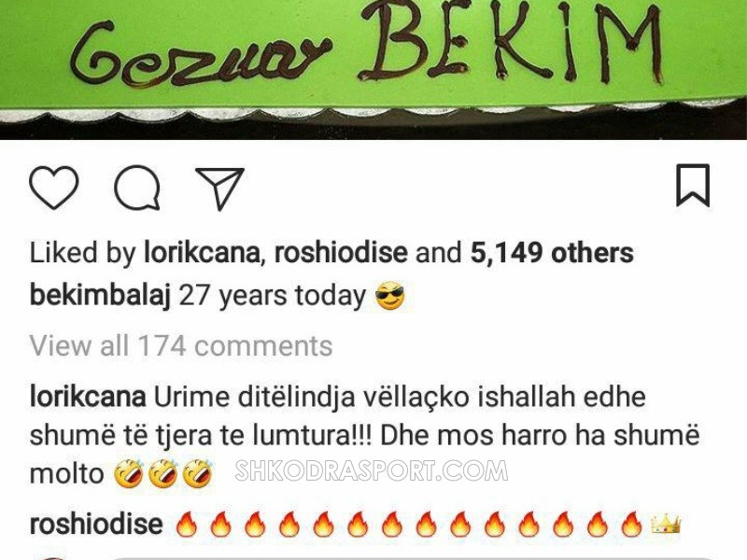Show the list of 5,149 others who liked
The width and height of the screenshot is (747, 560).
(x=552, y=252)
